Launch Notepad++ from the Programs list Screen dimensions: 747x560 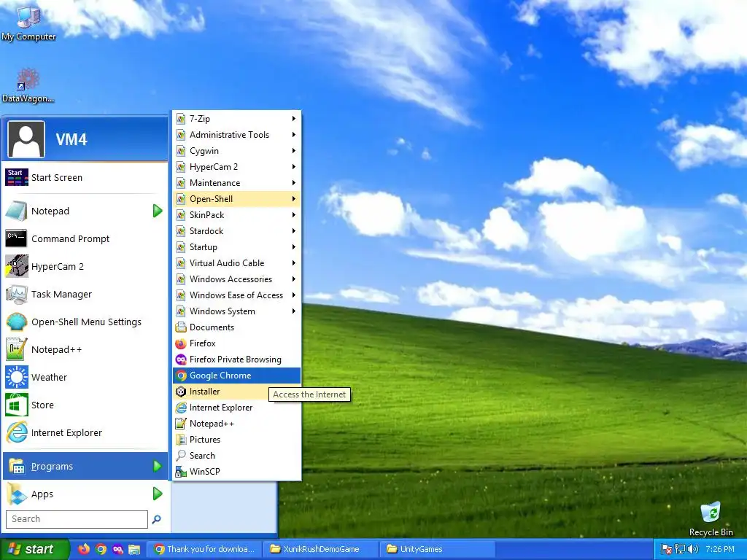(237, 424)
